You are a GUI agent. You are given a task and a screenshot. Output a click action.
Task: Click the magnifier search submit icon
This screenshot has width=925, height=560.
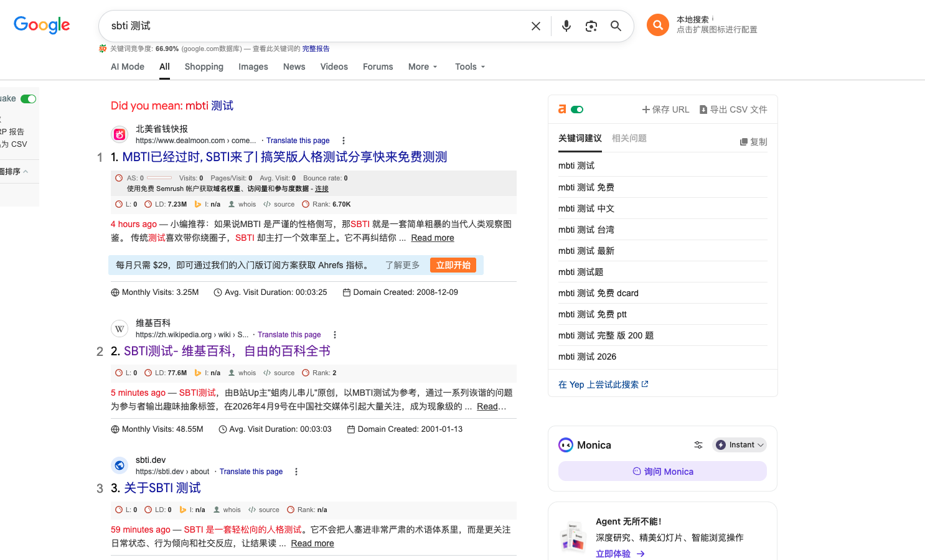point(616,26)
